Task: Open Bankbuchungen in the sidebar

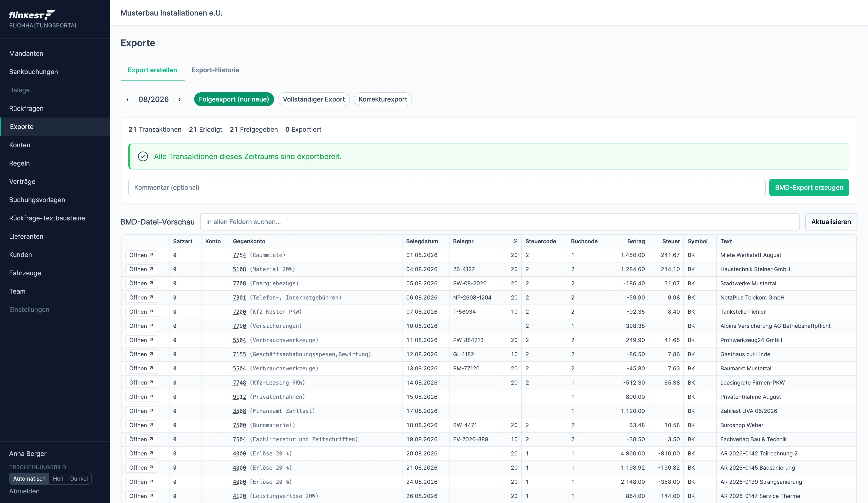Action: point(55,72)
